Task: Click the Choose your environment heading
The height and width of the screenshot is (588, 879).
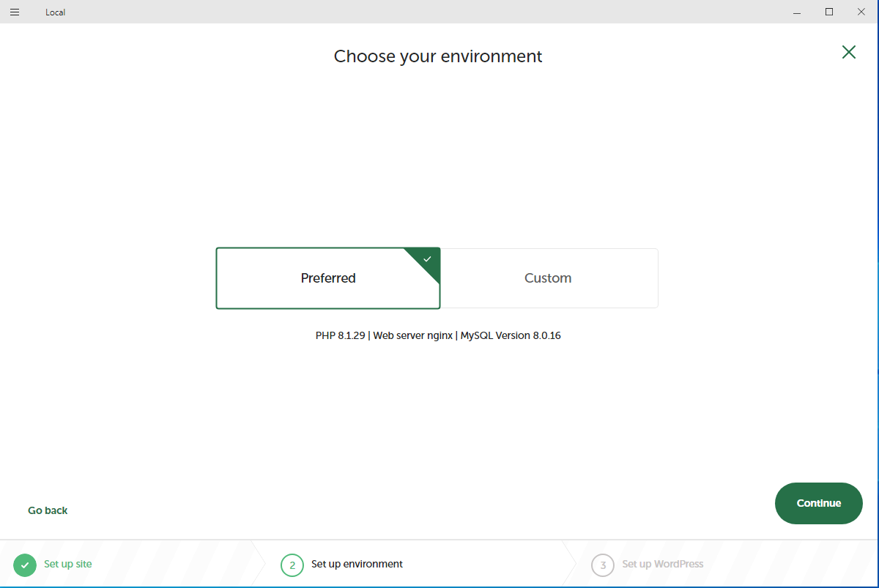Action: coord(438,56)
